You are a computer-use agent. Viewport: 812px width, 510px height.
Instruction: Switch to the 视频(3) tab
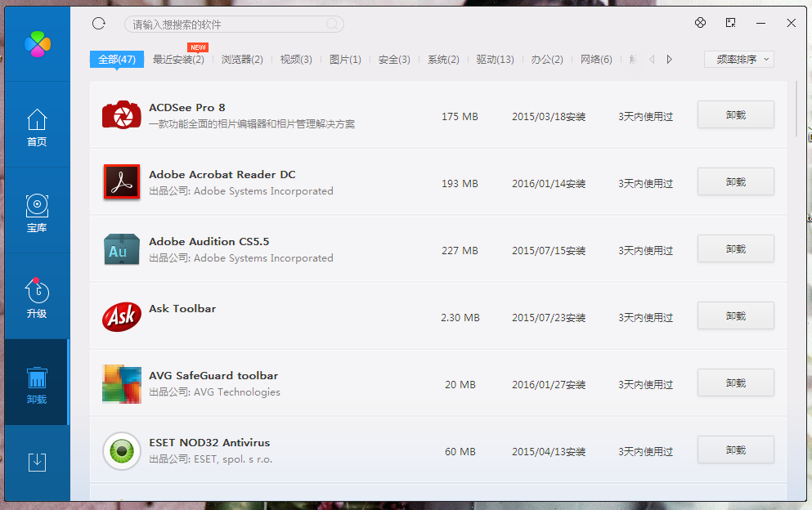(x=296, y=60)
